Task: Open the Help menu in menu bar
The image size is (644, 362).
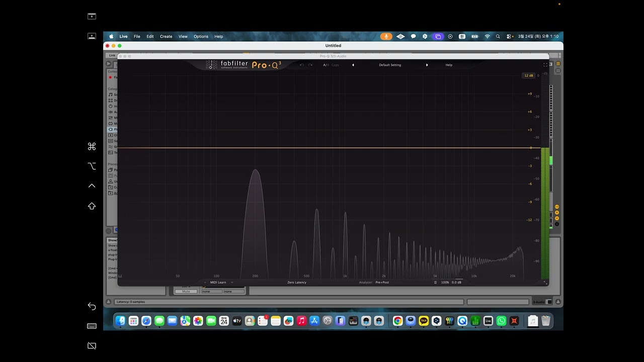Action: (219, 37)
